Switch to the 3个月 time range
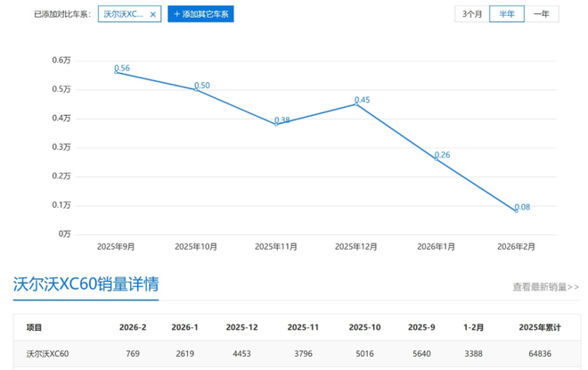Image resolution: width=588 pixels, height=370 pixels. (472, 14)
